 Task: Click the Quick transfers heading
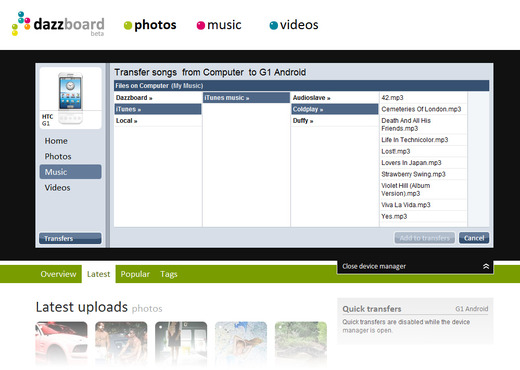click(x=372, y=309)
